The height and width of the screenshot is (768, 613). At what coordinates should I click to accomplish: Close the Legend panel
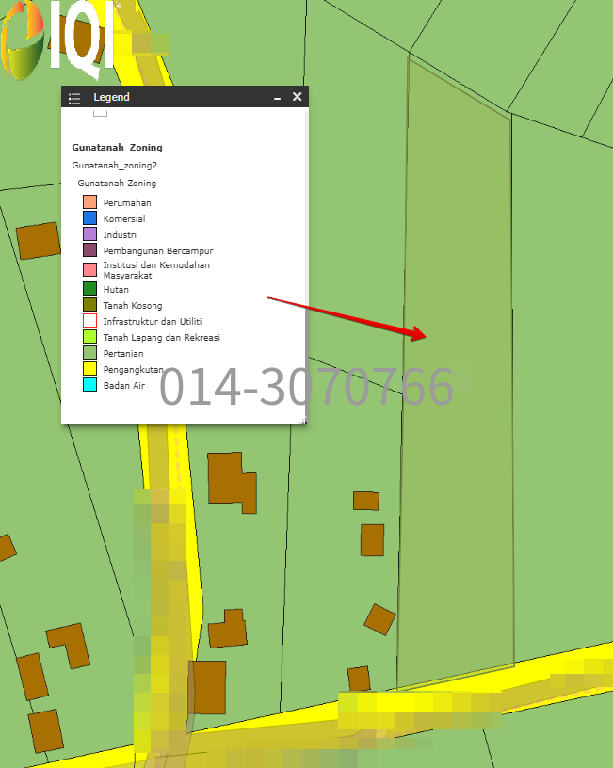[x=297, y=97]
